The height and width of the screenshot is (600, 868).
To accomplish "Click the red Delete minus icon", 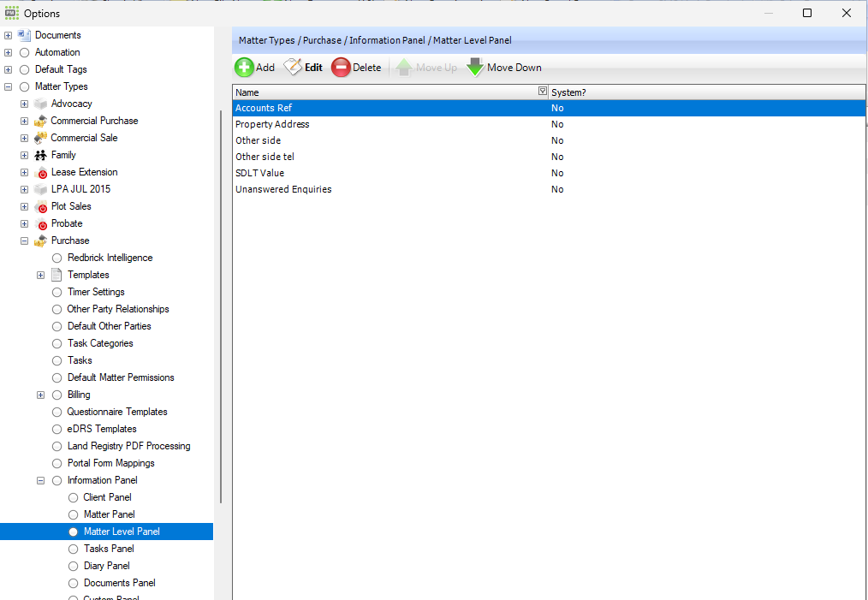I will click(341, 68).
